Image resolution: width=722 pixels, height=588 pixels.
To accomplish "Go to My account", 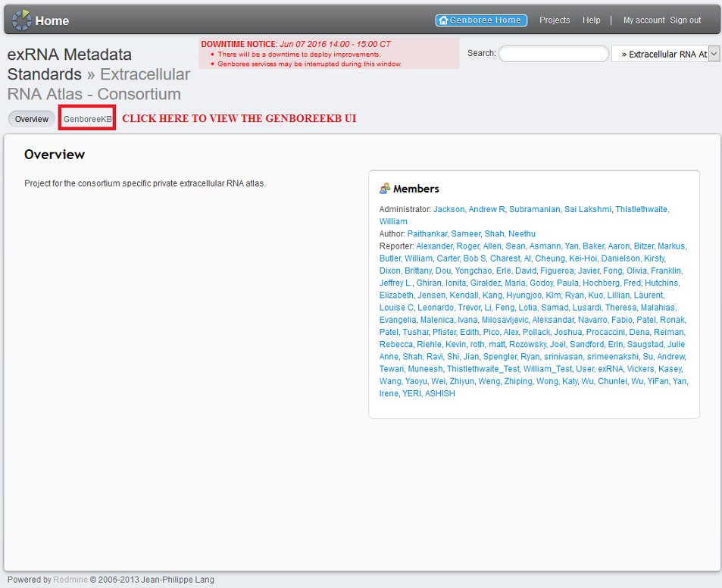I will coord(644,20).
